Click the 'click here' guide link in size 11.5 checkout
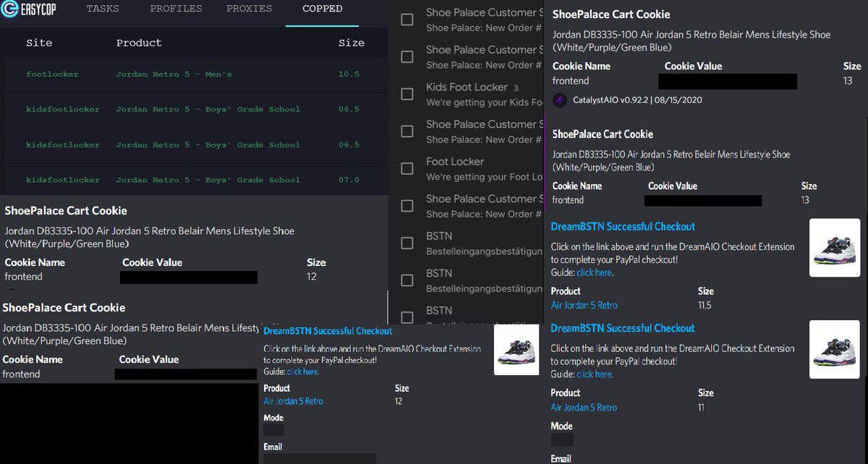The height and width of the screenshot is (464, 868). pyautogui.click(x=595, y=272)
